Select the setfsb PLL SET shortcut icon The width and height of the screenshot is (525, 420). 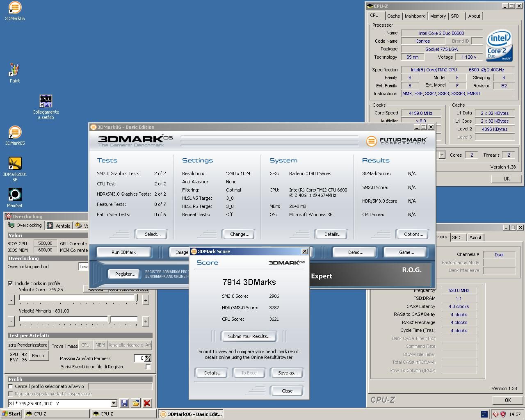46,101
